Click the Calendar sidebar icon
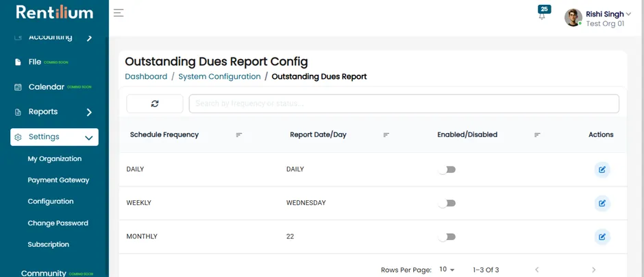 tap(18, 87)
